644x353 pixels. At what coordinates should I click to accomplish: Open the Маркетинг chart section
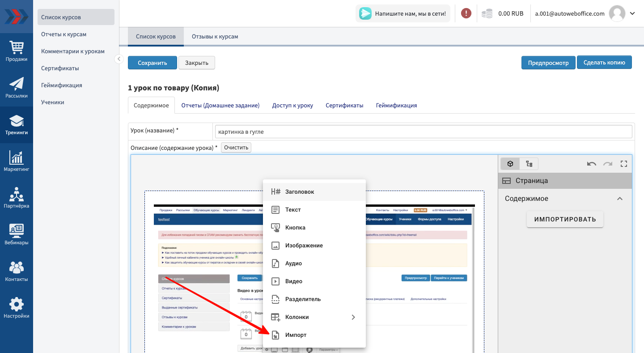(17, 161)
